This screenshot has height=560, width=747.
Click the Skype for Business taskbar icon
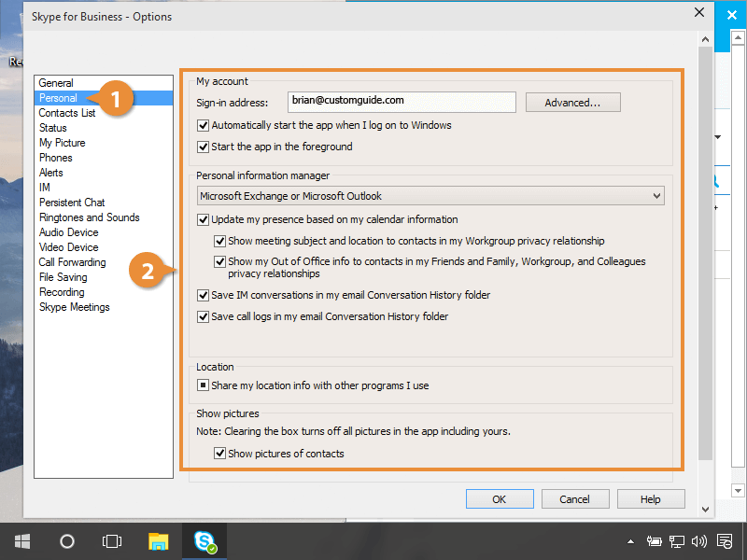tap(204, 541)
